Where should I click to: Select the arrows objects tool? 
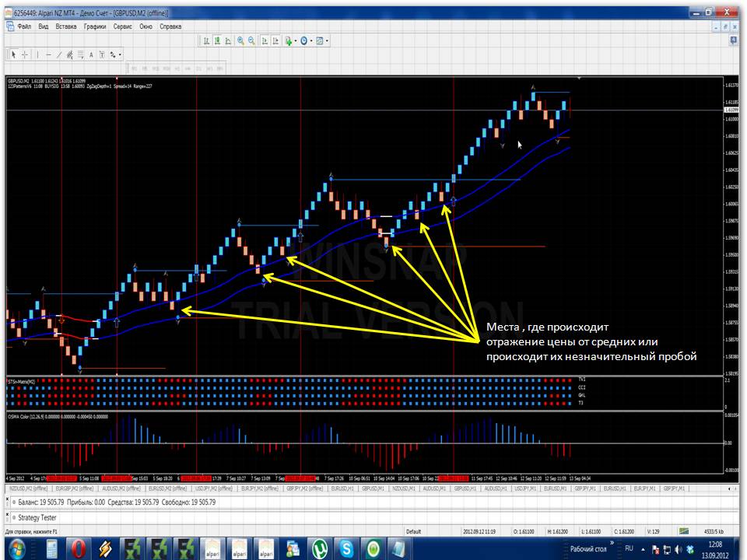[113, 54]
